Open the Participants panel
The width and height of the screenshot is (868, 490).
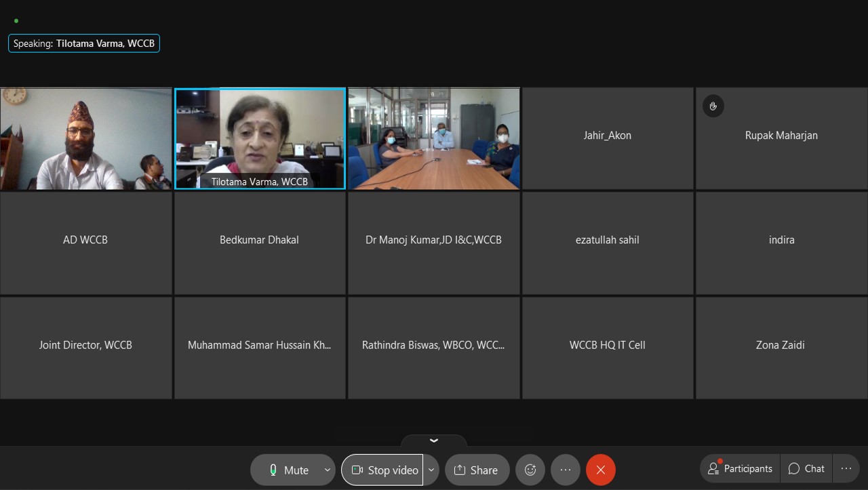(740, 468)
